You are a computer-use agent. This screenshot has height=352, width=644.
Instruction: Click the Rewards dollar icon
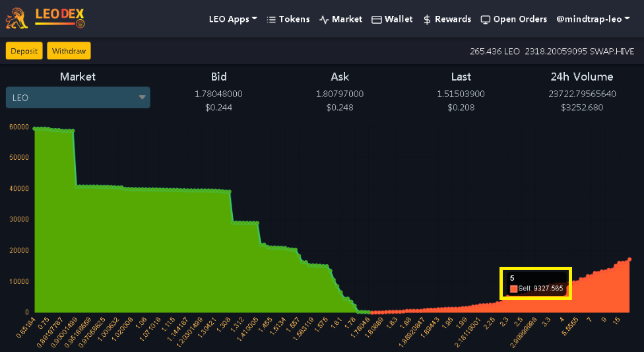coord(427,19)
